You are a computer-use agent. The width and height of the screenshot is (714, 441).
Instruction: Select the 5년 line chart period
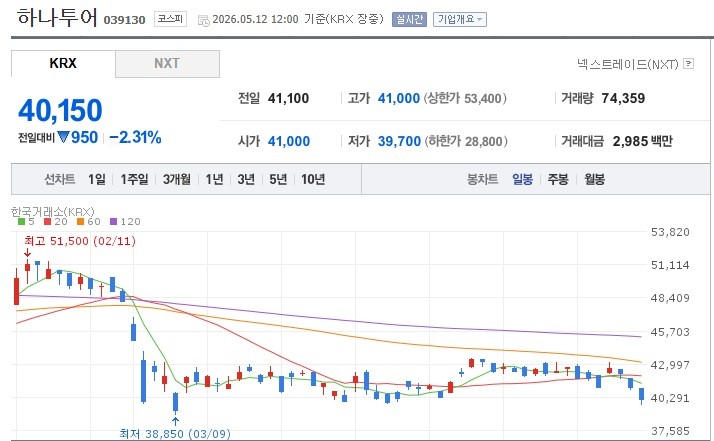[278, 179]
